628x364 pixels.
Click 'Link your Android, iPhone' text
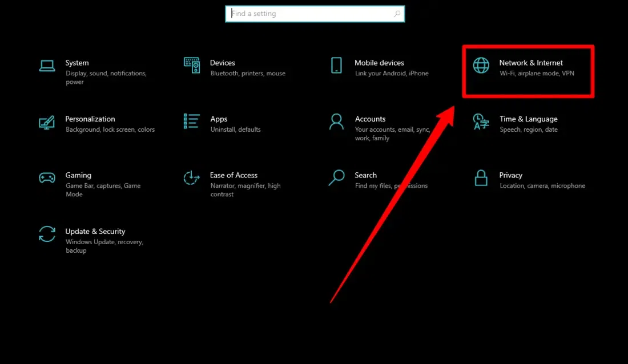pyautogui.click(x=392, y=73)
